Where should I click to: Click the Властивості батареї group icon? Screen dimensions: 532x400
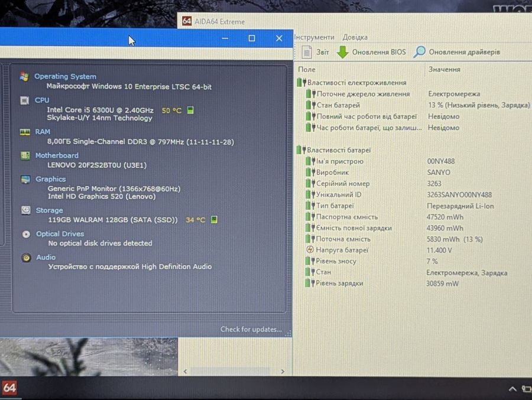pyautogui.click(x=301, y=149)
